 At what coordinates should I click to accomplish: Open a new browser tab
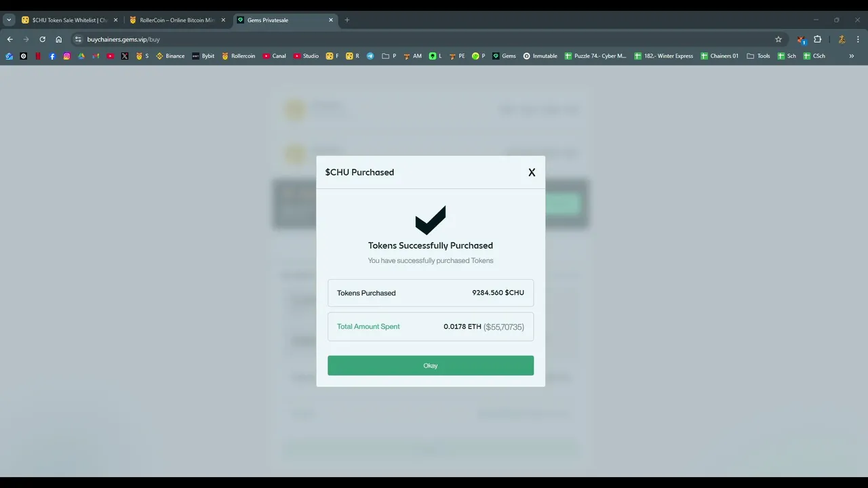coord(347,20)
